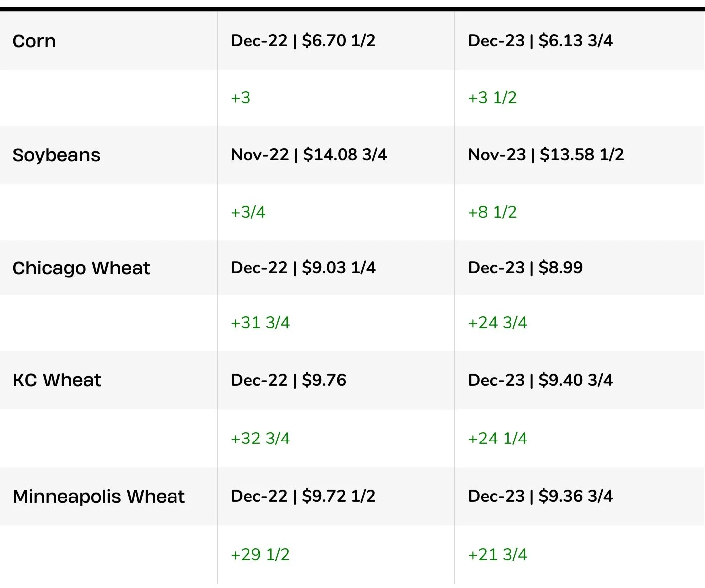The width and height of the screenshot is (705, 588).
Task: Select the +31 3/4 change value
Action: (260, 323)
